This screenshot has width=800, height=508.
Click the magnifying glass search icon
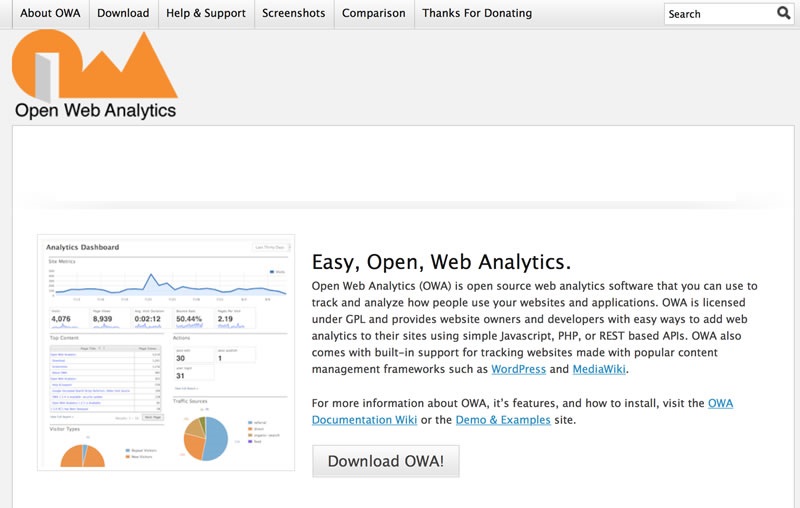click(784, 13)
